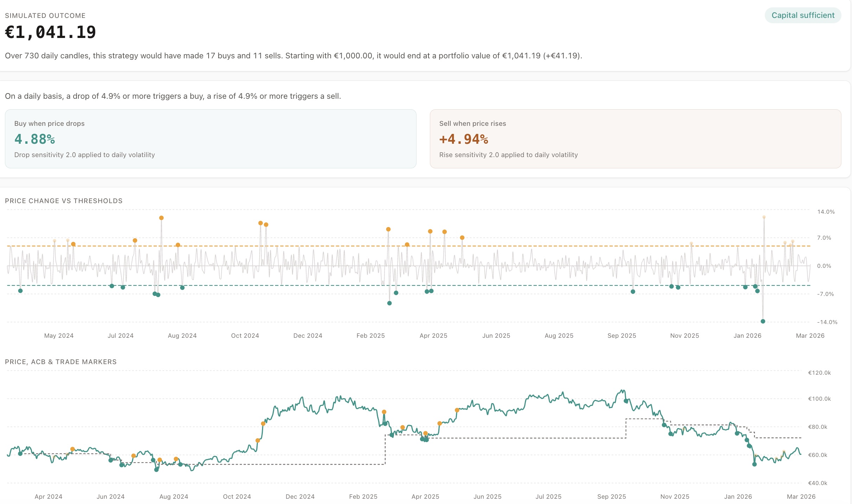Image resolution: width=852 pixels, height=504 pixels.
Task: Select the 4.88% buy threshold value
Action: [x=34, y=139]
